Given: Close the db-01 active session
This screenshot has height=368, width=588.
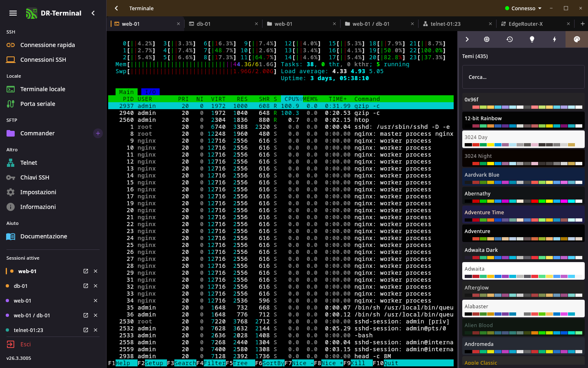Looking at the screenshot, I should pos(96,286).
